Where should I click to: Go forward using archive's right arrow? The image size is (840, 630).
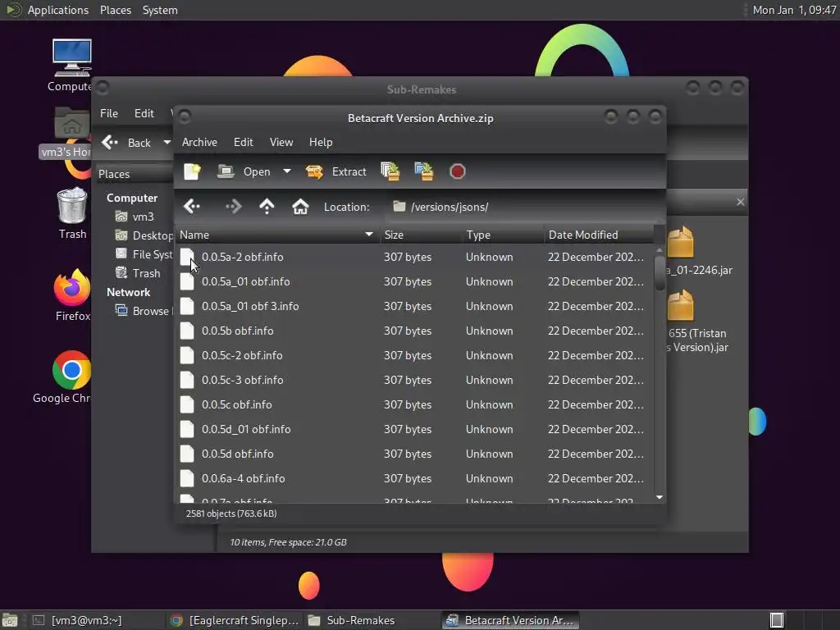(x=233, y=206)
